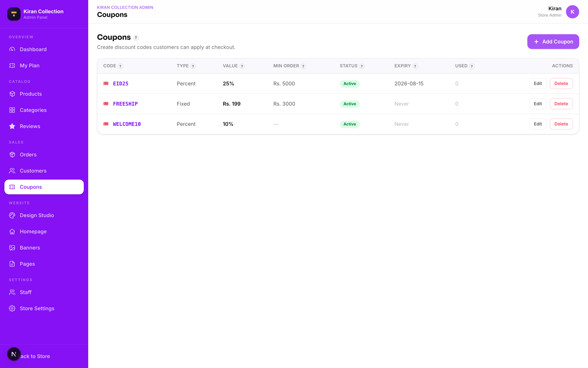
Task: Click the red ticket icon beside WELCOME10
Action: pyautogui.click(x=106, y=124)
